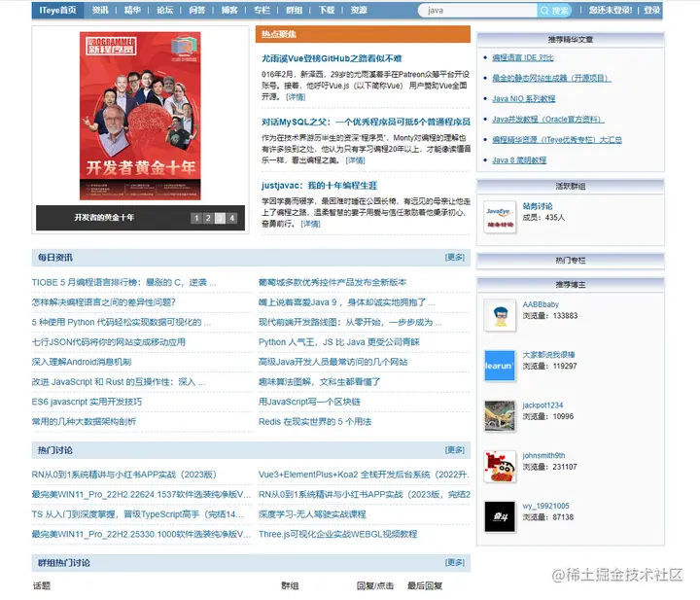Screen dimensions: 700x600
Task: Open discussion 深度学习-无人驾驶实战课程
Action: pos(312,514)
